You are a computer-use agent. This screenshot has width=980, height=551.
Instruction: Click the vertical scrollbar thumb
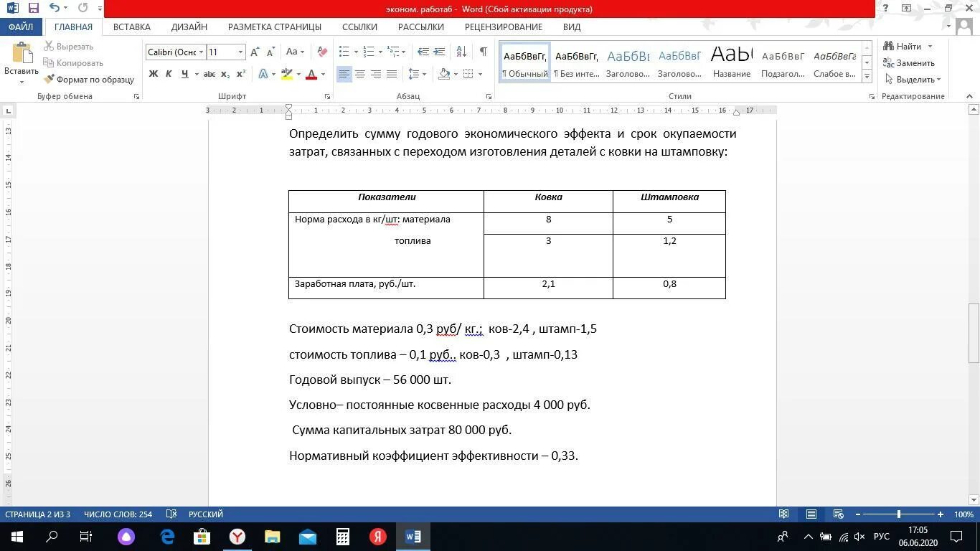click(x=974, y=334)
